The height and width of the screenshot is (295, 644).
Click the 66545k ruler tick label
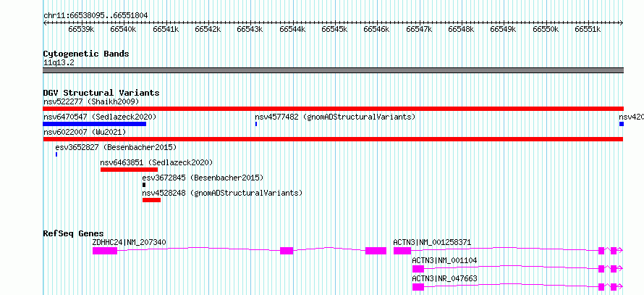click(x=335, y=29)
